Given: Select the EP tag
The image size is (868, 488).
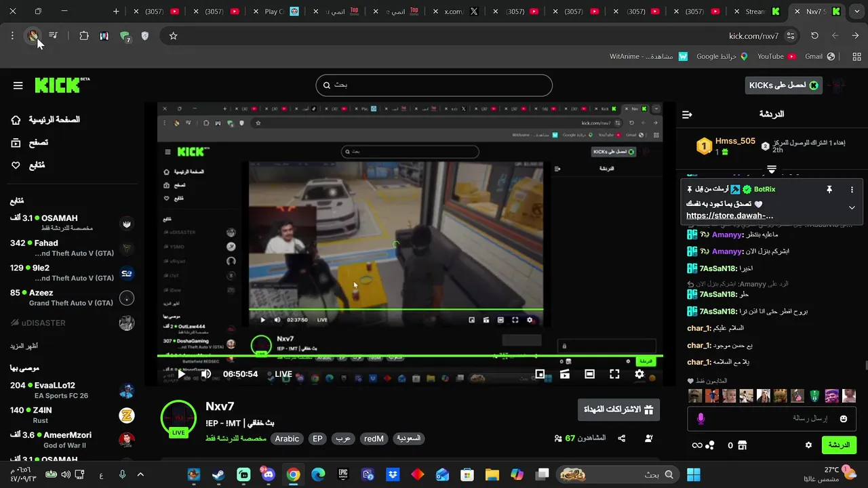Looking at the screenshot, I should coord(317,439).
